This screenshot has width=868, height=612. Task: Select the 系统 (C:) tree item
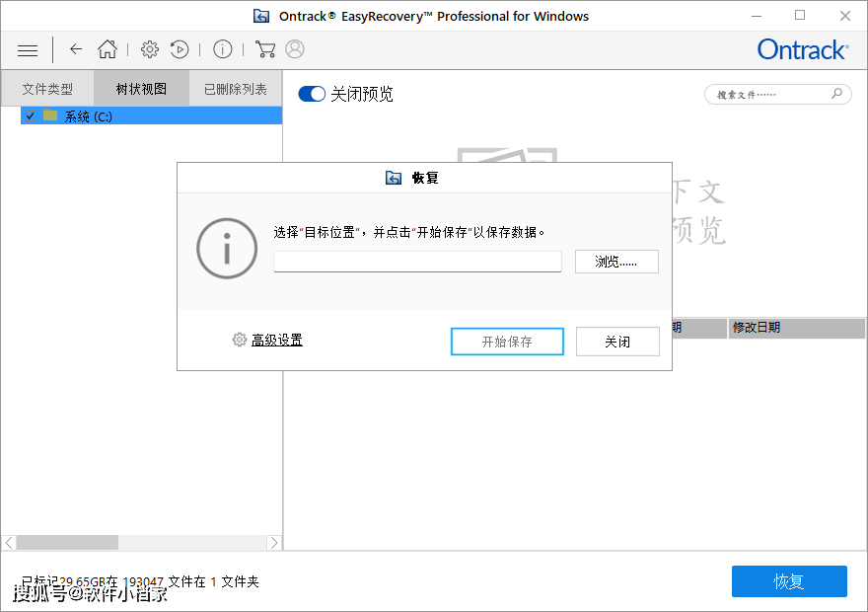151,115
